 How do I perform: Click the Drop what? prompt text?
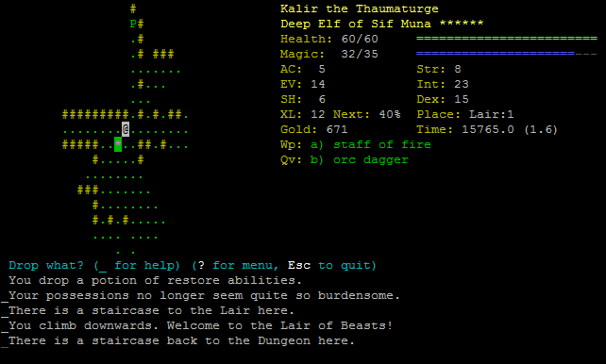coord(46,266)
